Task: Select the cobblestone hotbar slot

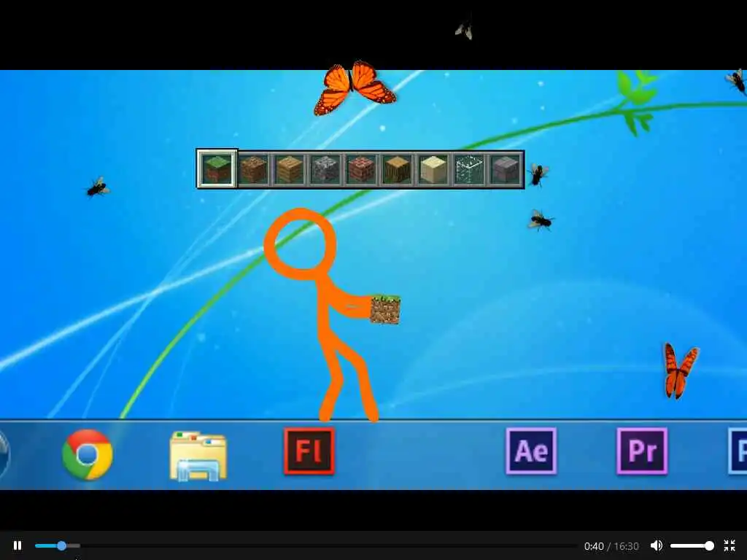Action: coord(325,169)
